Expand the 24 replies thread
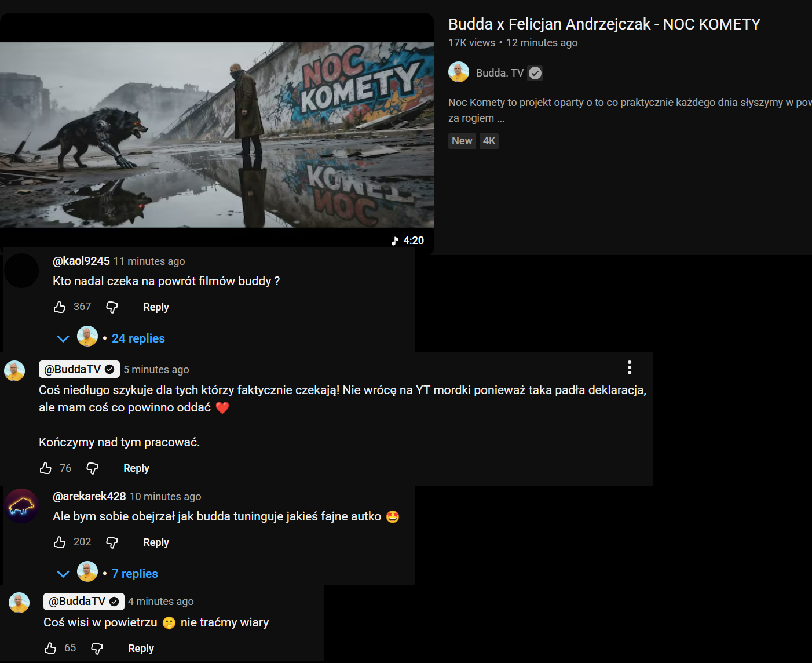The width and height of the screenshot is (812, 663). 138,338
